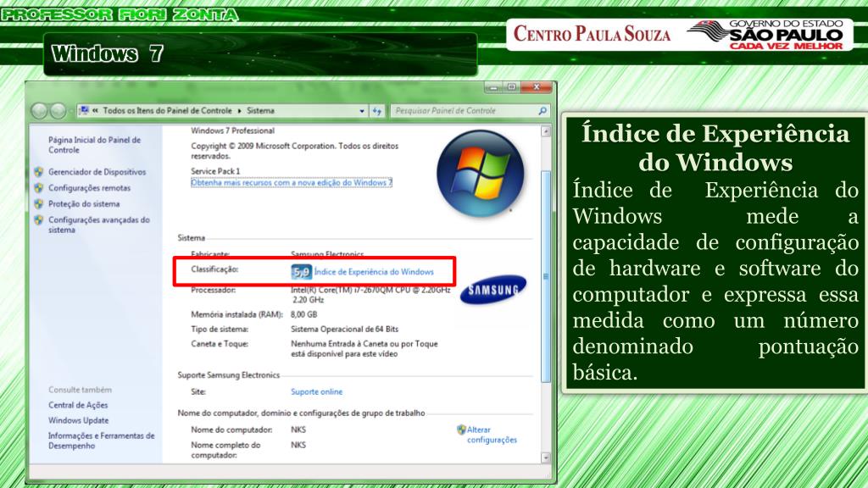Open Índice de Experiência do Windows link
This screenshot has height=488, width=868.
[374, 272]
